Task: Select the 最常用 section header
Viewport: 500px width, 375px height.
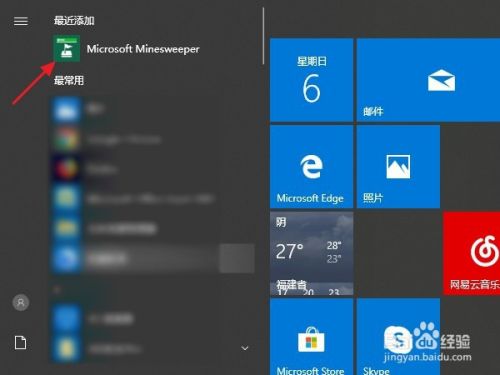Action: click(x=69, y=80)
